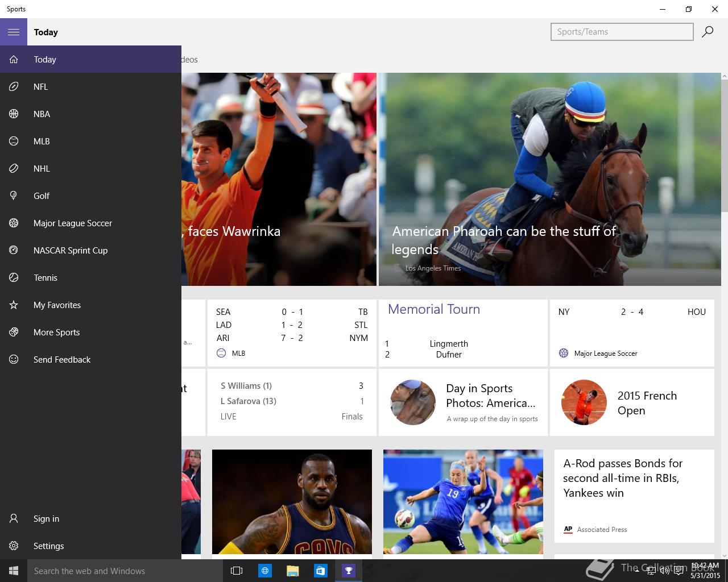Click the system clock in the tray
The width and height of the screenshot is (728, 582).
[x=705, y=571]
